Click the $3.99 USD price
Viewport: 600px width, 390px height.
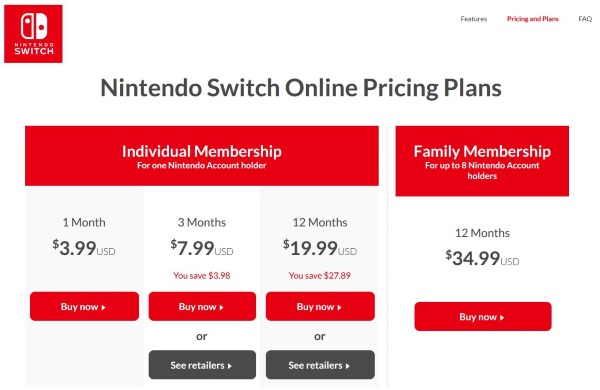84,248
